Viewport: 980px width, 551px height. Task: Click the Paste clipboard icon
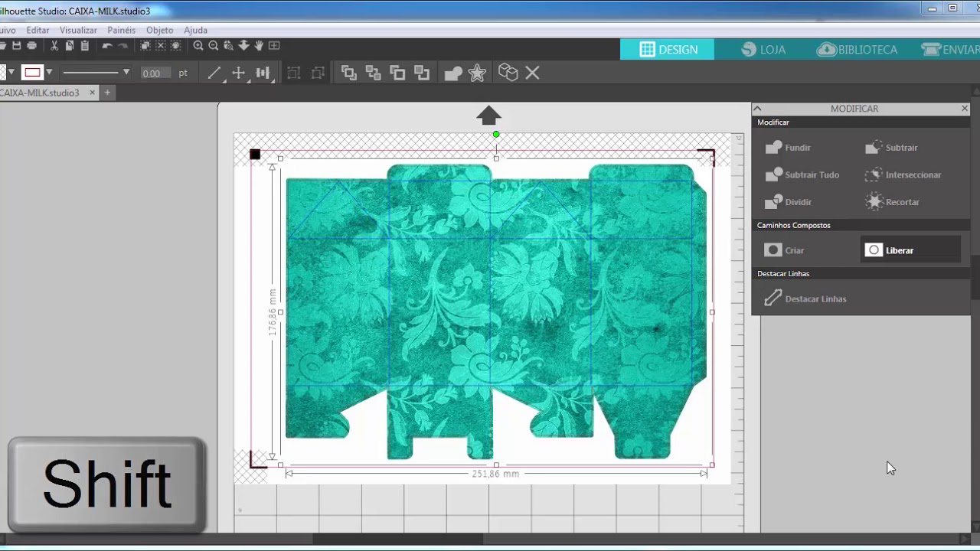tap(85, 46)
